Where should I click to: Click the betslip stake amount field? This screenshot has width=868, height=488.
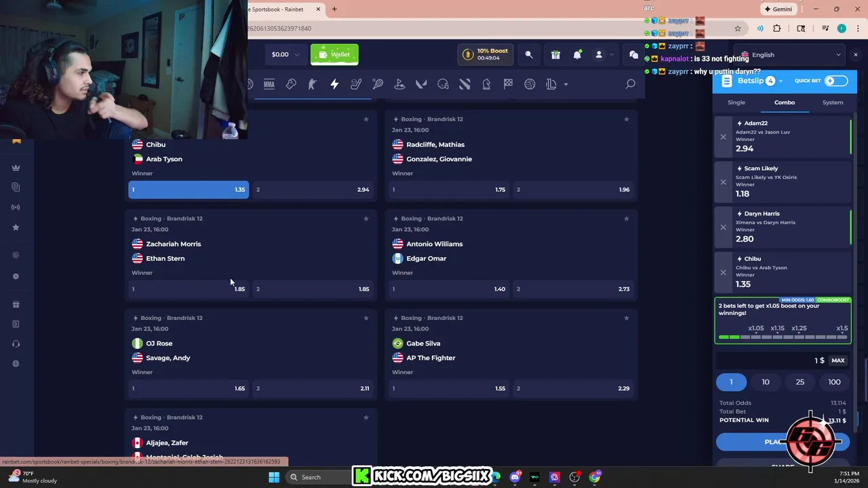point(772,361)
